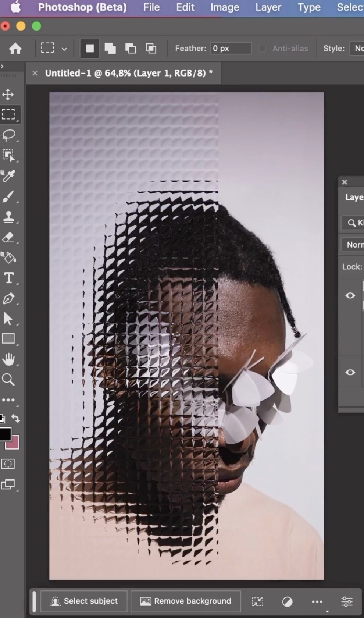Open the foreground color picker
Viewport: 364px width, 618px height.
(4, 434)
